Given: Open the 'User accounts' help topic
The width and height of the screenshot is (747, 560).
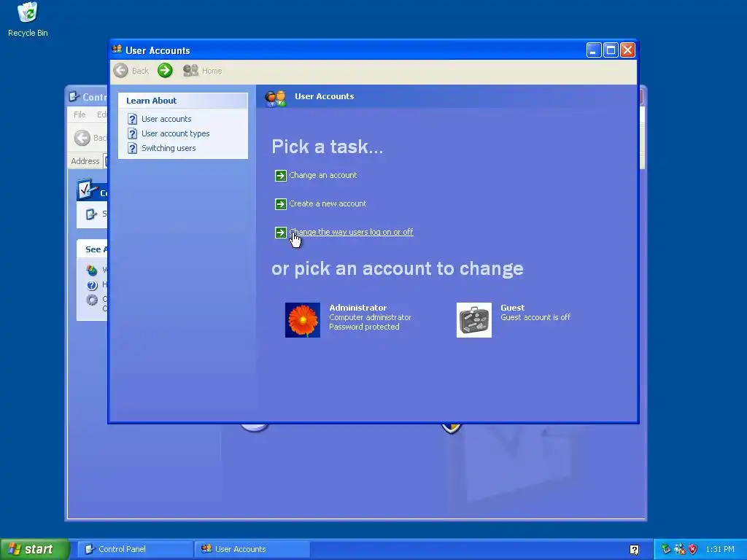Looking at the screenshot, I should [166, 119].
